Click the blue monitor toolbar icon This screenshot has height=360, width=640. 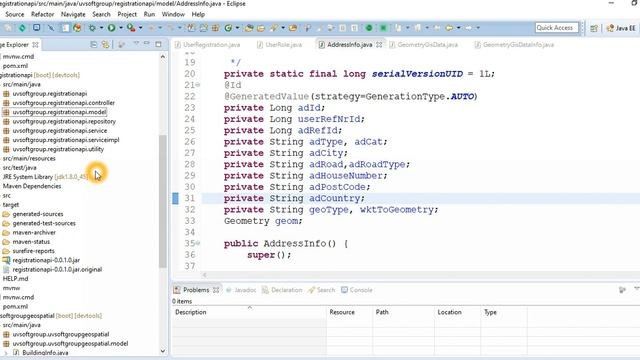tap(36, 28)
